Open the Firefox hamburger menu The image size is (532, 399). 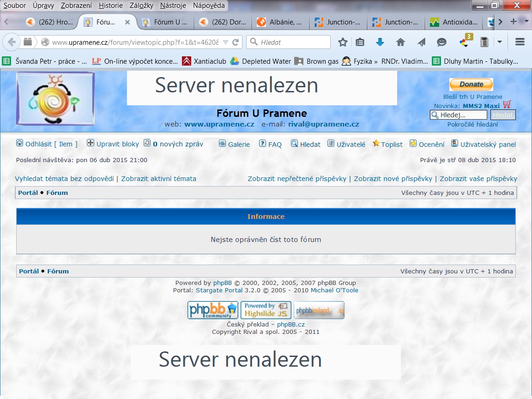click(520, 42)
